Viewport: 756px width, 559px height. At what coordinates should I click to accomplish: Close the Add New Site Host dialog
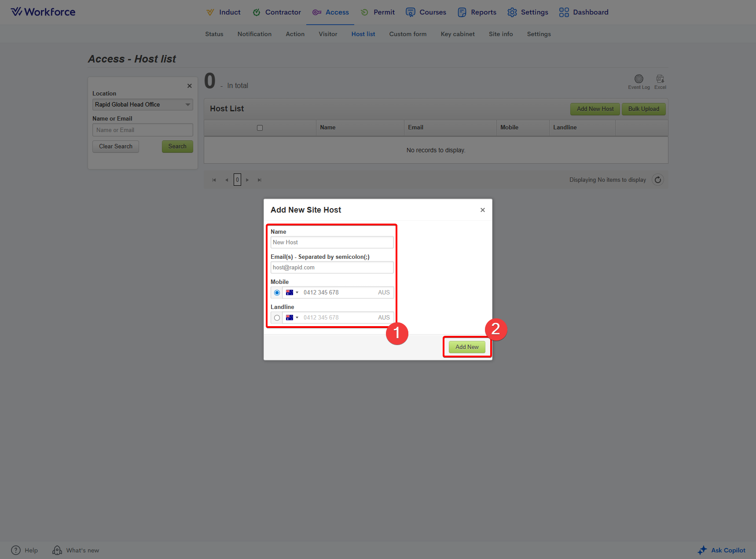pyautogui.click(x=483, y=210)
